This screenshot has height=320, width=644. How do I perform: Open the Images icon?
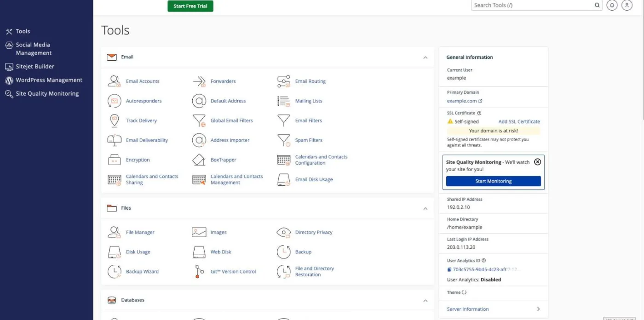[x=199, y=233]
